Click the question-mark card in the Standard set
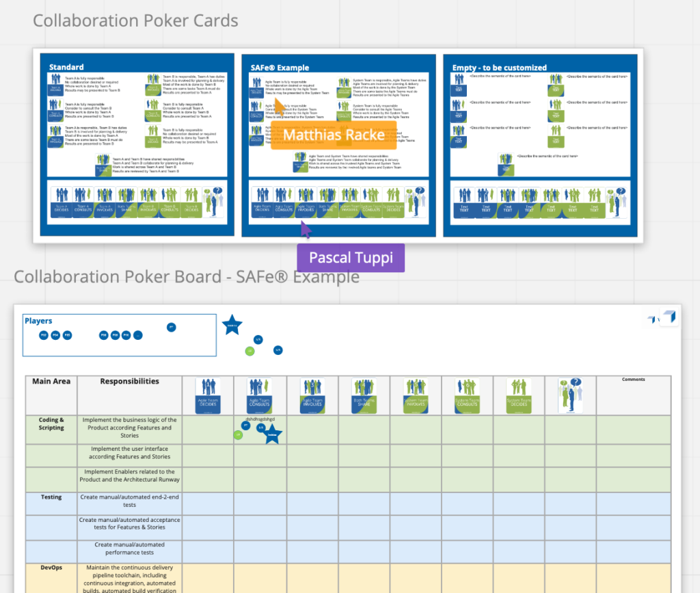The height and width of the screenshot is (593, 700). point(213,202)
